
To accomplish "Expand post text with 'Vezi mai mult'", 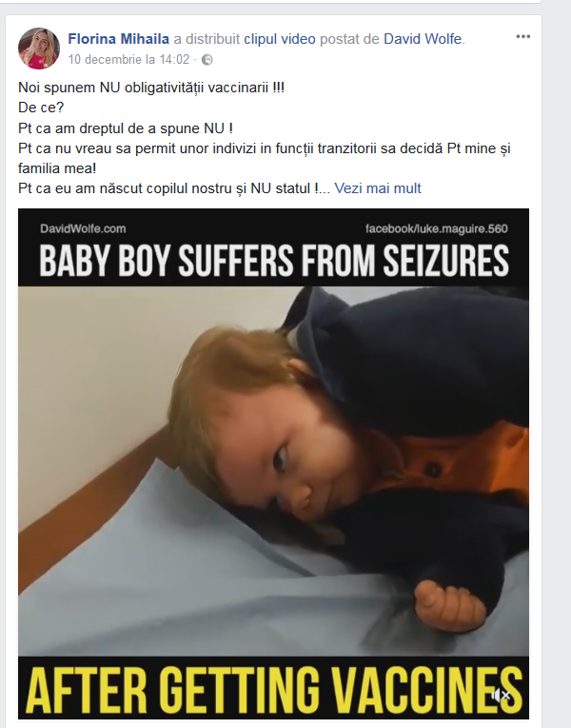I will tap(378, 188).
